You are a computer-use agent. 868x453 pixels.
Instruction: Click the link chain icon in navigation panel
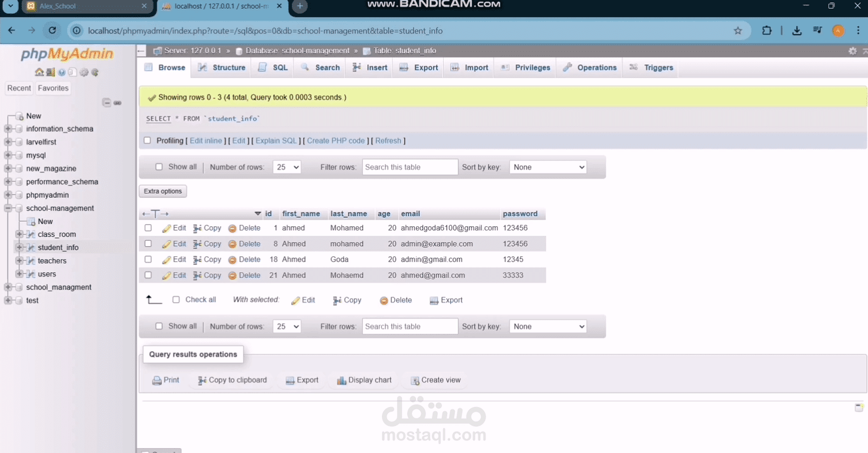click(118, 103)
